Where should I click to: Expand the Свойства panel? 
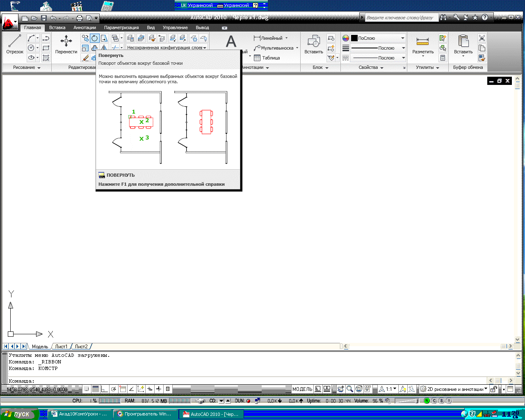click(x=371, y=67)
